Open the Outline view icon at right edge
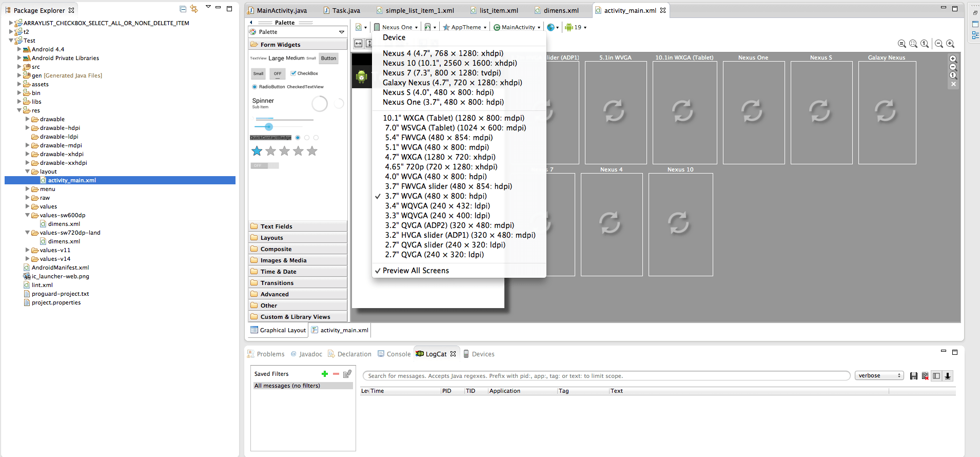Viewport: 980px width, 457px height. [x=975, y=35]
